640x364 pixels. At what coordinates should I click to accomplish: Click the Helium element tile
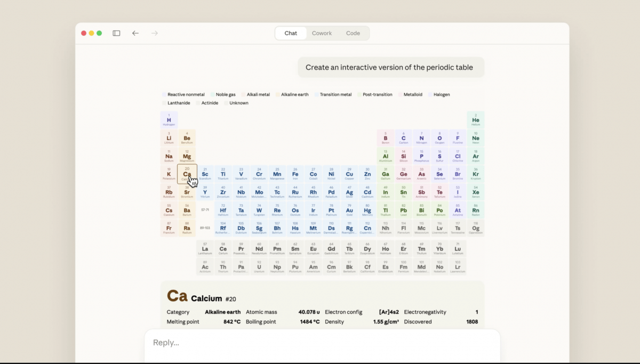click(x=476, y=120)
